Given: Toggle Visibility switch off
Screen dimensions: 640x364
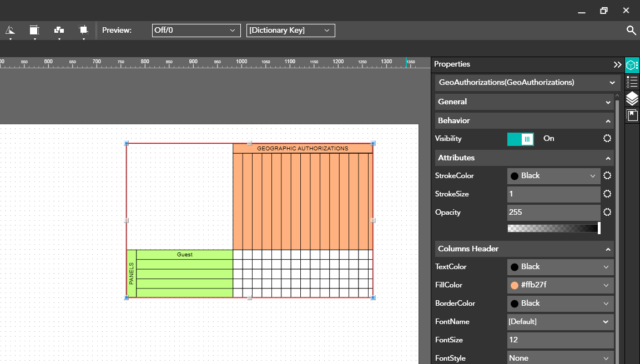Looking at the screenshot, I should click(521, 139).
